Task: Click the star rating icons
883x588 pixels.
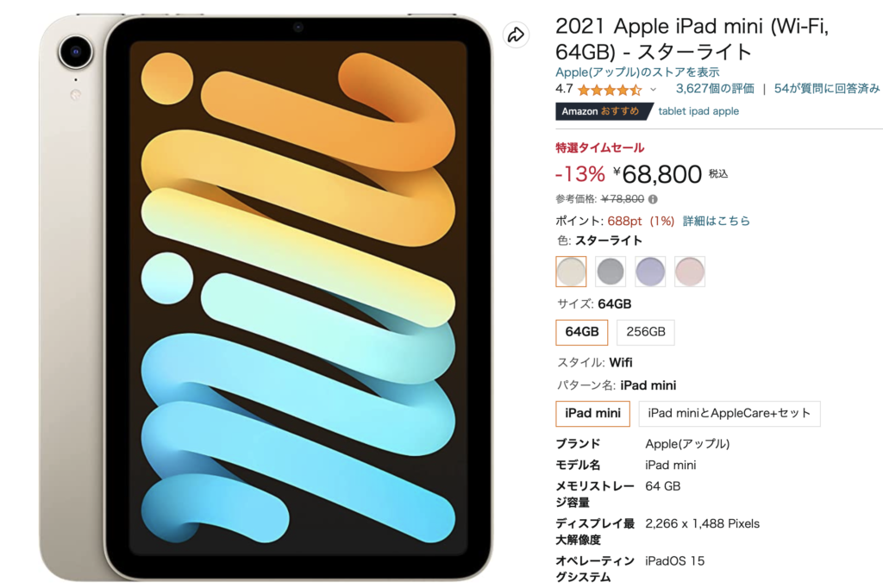Action: click(x=610, y=90)
